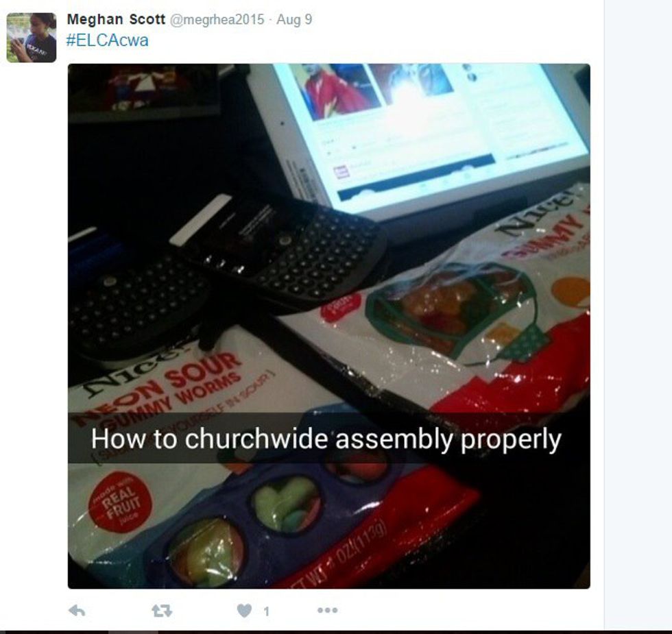Image resolution: width=672 pixels, height=634 pixels.
Task: Open the attached gummy worms photo
Action: (x=328, y=326)
